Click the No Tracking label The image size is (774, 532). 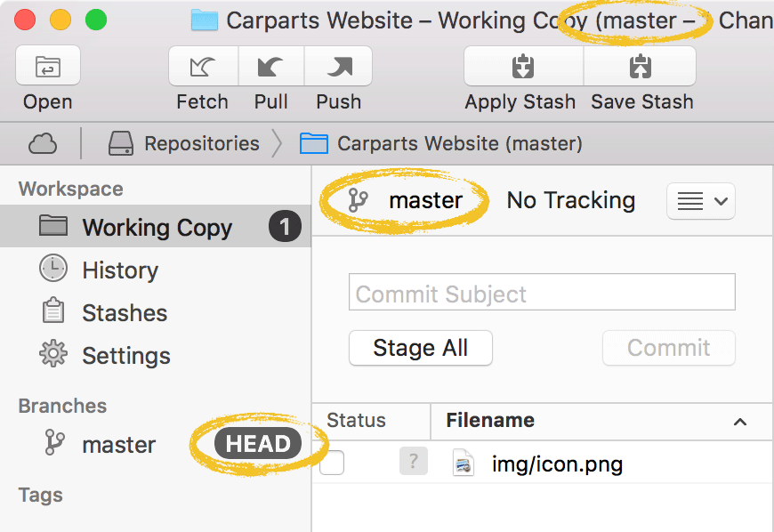(x=570, y=201)
